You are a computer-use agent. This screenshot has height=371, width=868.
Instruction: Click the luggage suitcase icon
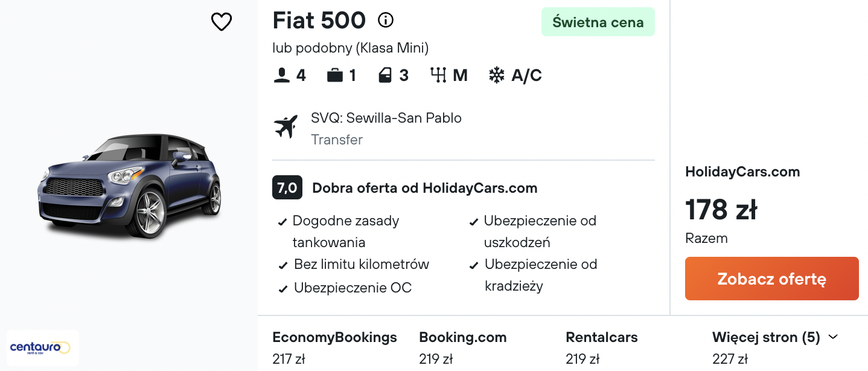pyautogui.click(x=334, y=76)
